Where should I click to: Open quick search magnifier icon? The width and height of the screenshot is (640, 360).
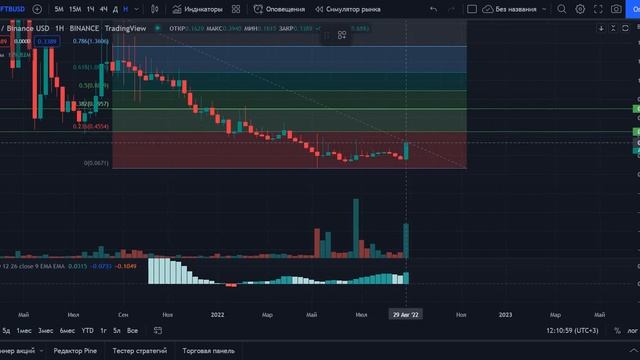click(562, 9)
